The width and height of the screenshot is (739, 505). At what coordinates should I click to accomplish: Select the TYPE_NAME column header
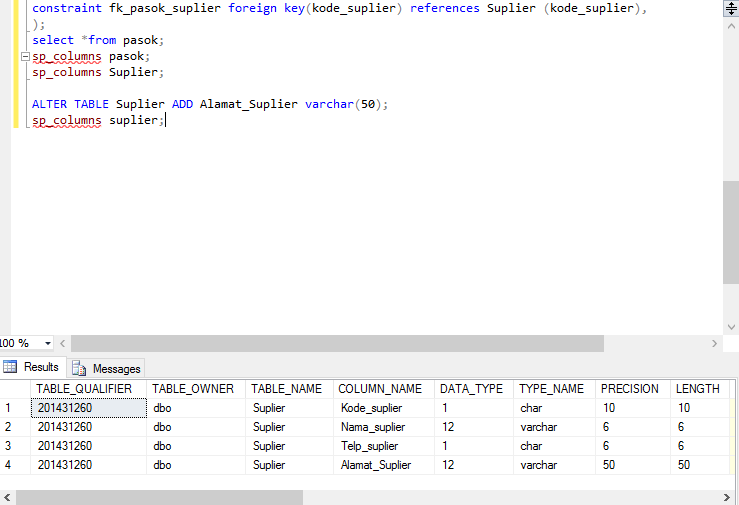[554, 389]
